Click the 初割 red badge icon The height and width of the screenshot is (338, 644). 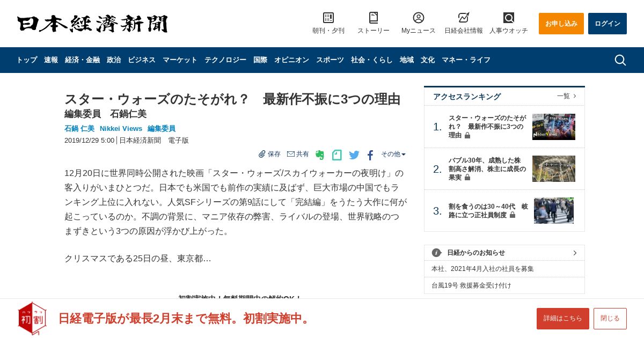click(x=32, y=319)
